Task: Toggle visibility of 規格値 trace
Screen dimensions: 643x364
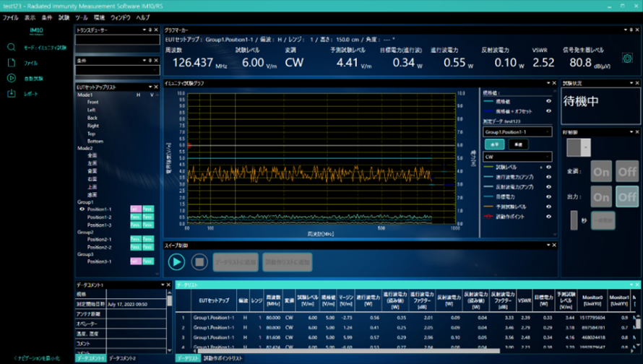Action: [548, 101]
